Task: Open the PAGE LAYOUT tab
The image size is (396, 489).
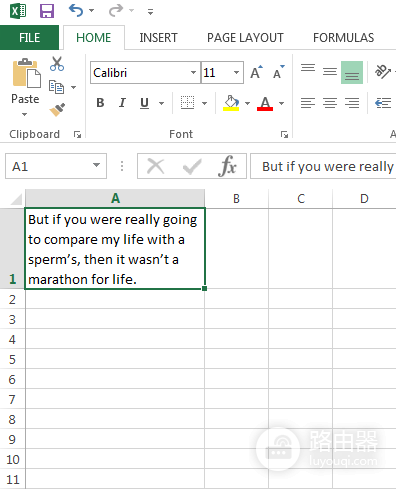Action: (x=245, y=38)
